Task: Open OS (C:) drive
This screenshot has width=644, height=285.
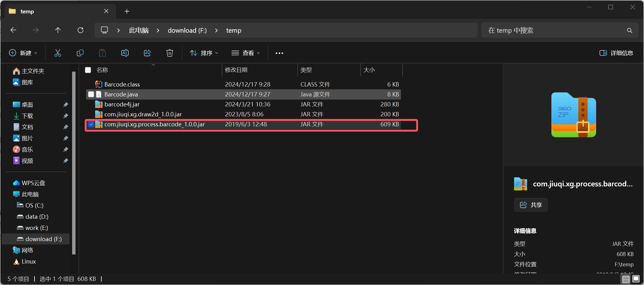Action: point(30,205)
